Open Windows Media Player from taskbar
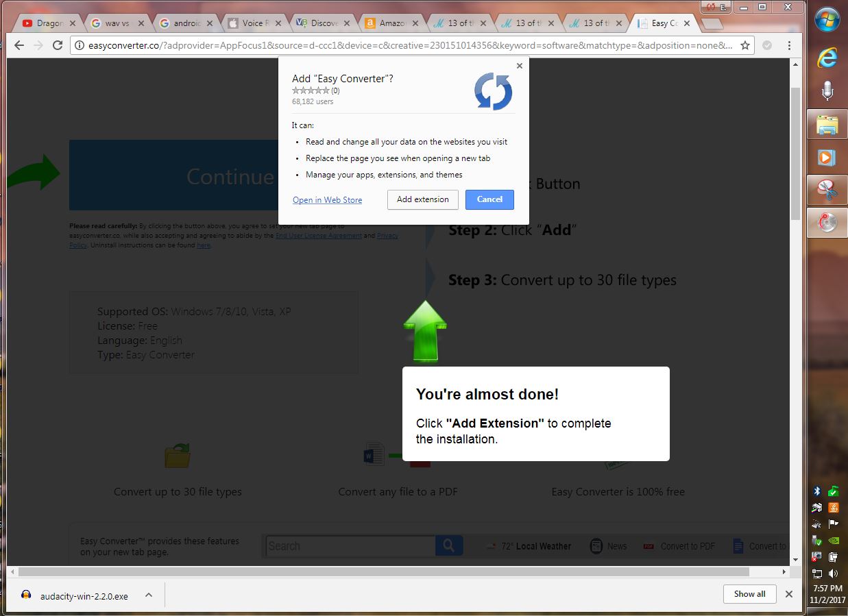 point(827,158)
